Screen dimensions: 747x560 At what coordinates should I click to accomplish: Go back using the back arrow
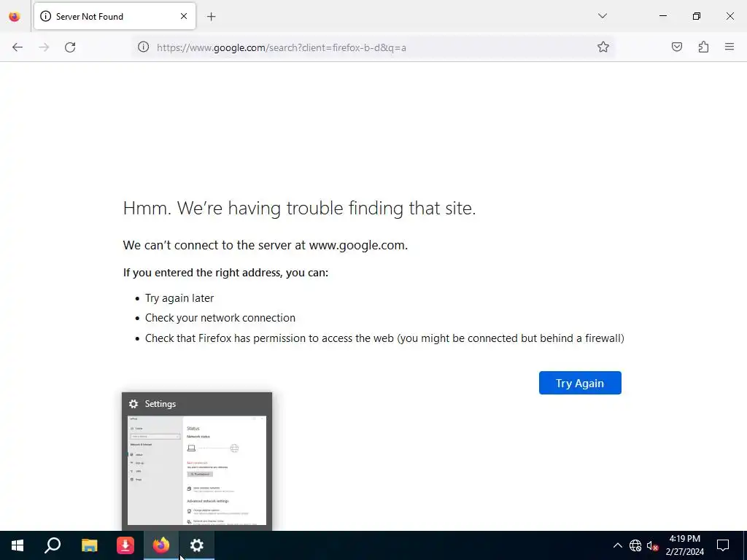tap(18, 47)
